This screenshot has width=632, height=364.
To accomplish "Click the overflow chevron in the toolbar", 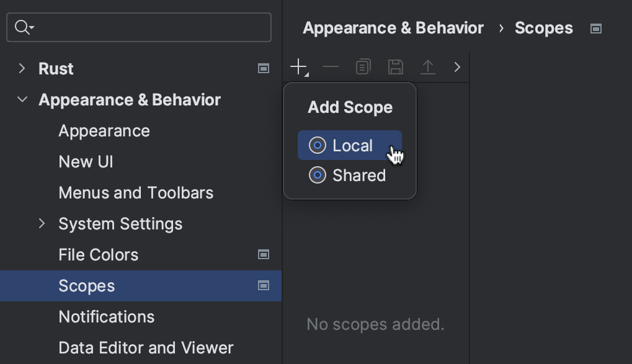I will (x=457, y=66).
